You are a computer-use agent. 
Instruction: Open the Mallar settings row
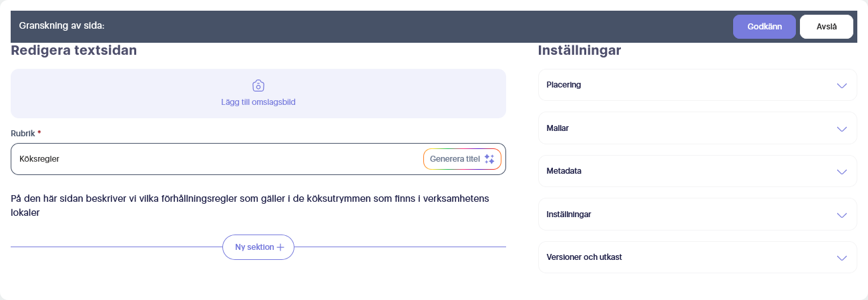tap(697, 128)
